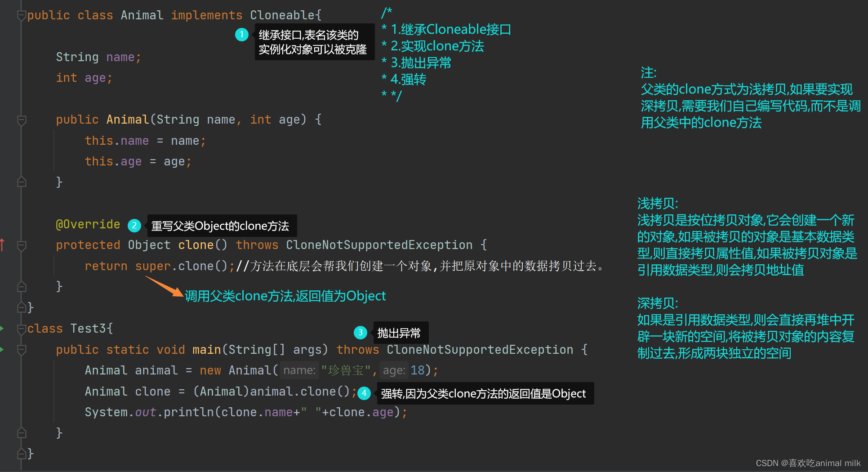Viewport: 868px width, 472px height.
Task: Click badge 3 labeled 抛出异常
Action: (x=360, y=333)
